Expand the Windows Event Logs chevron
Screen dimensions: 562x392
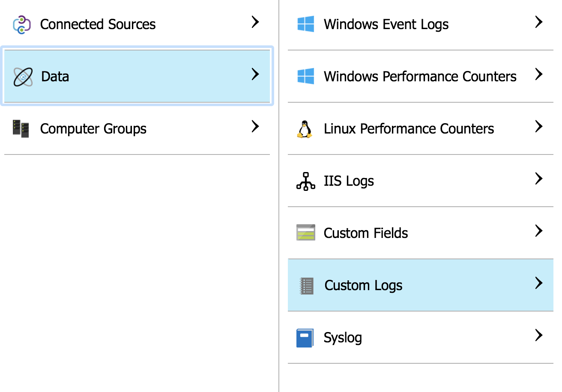pyautogui.click(x=538, y=22)
